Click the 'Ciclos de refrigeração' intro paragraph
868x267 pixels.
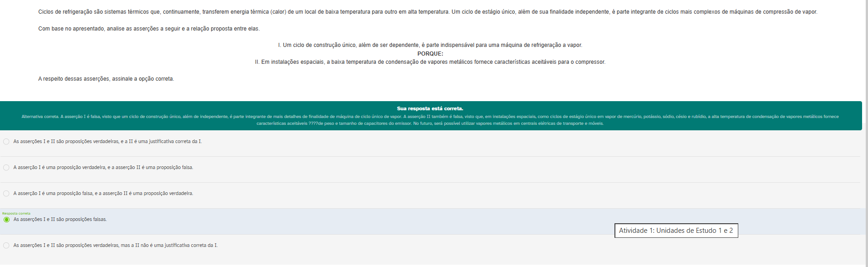[427, 12]
